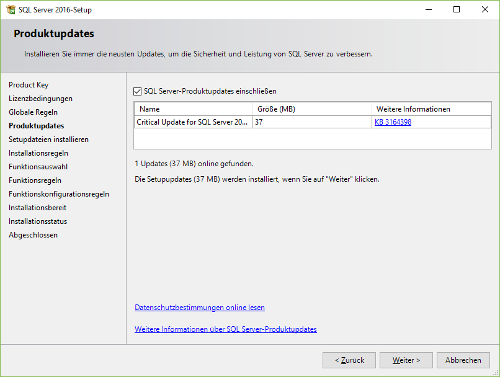
Task: Minimize the SQL Server 2016 Setup window
Action: (x=429, y=10)
